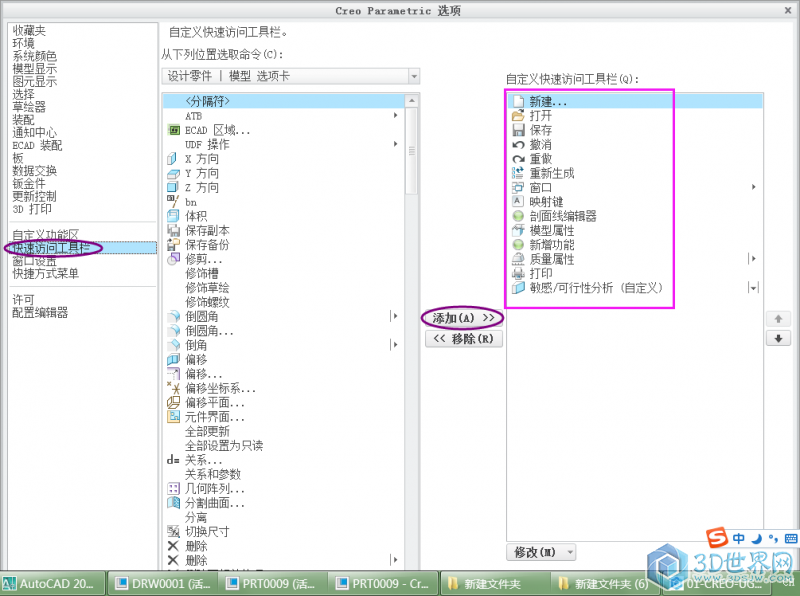Open 新建文件夹 (6) taskbar button
The width and height of the screenshot is (800, 596).
pyautogui.click(x=606, y=583)
